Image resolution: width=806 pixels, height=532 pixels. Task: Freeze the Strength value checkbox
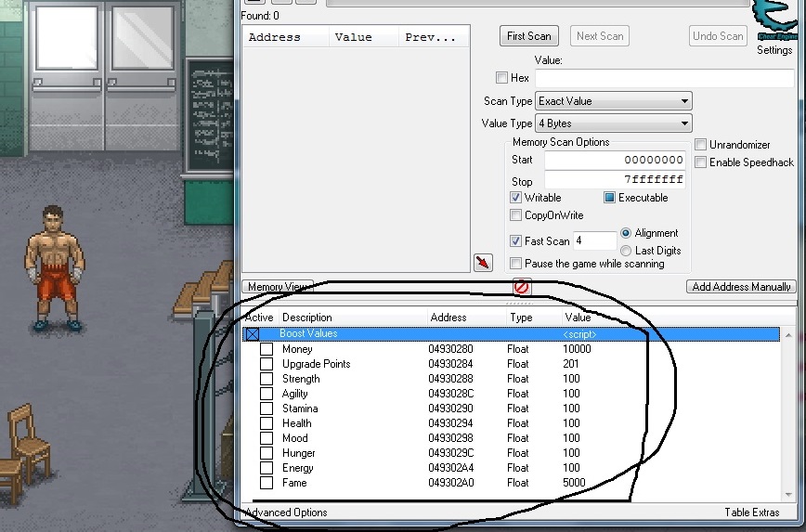266,379
